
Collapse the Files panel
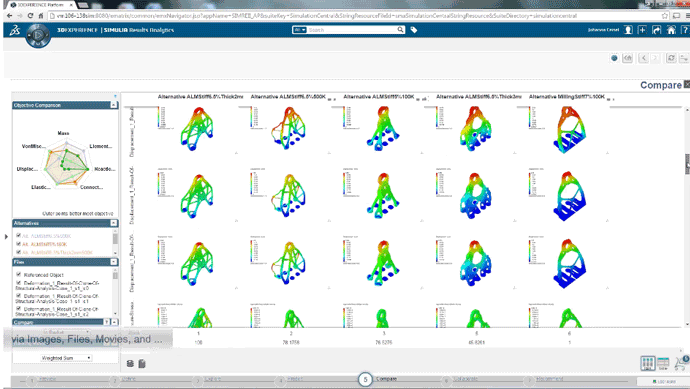(x=114, y=262)
